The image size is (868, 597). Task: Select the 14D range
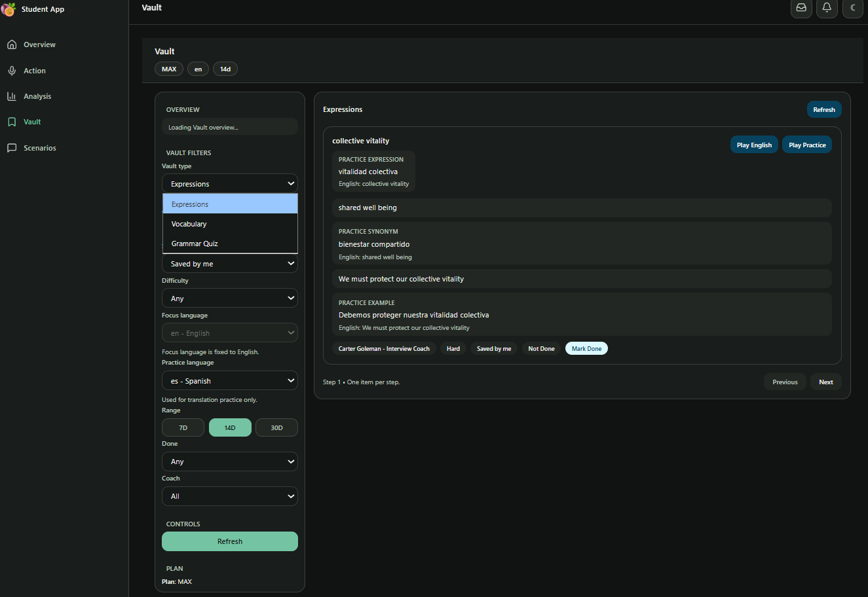tap(230, 427)
